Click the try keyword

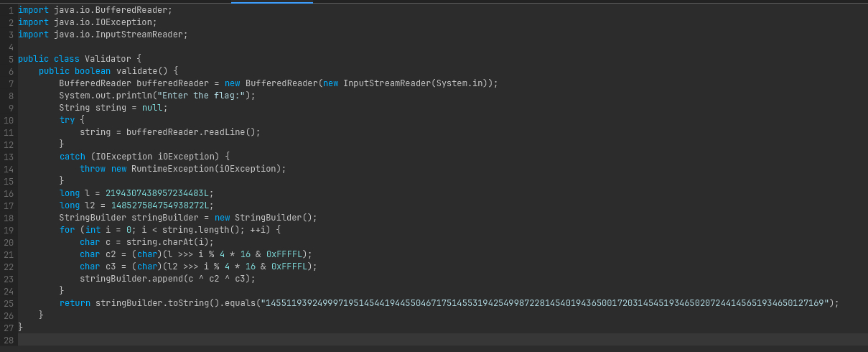coord(67,120)
